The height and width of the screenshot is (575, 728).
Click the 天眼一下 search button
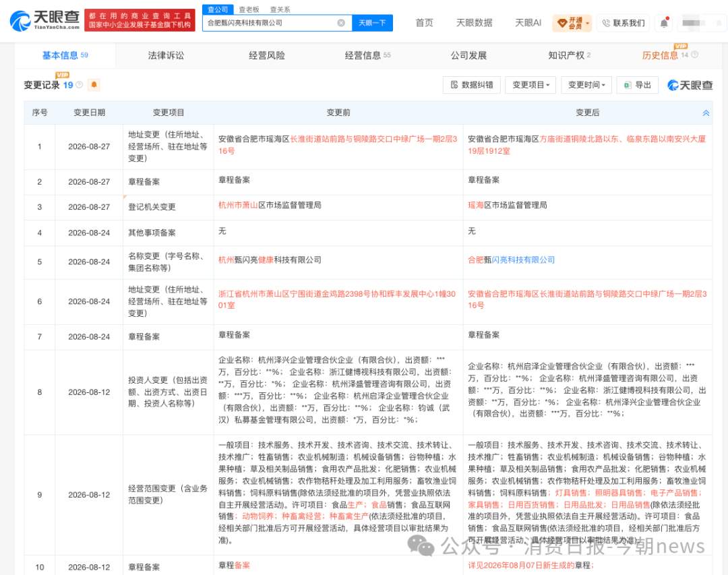(x=372, y=23)
